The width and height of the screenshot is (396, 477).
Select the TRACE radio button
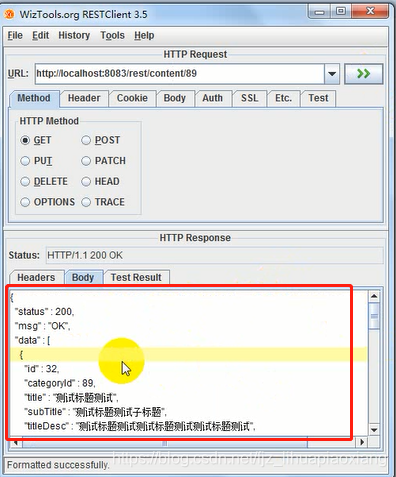pyautogui.click(x=86, y=202)
